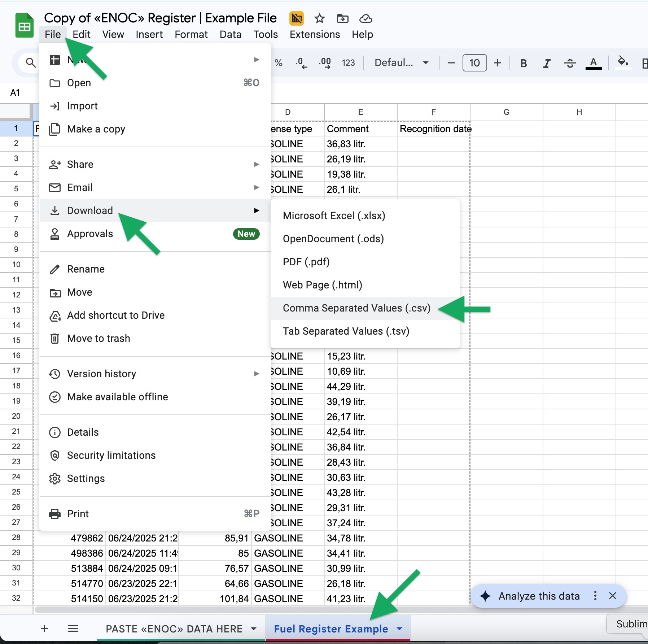Screen dimensions: 648x644
Task: Open the Format menu
Action: [191, 34]
